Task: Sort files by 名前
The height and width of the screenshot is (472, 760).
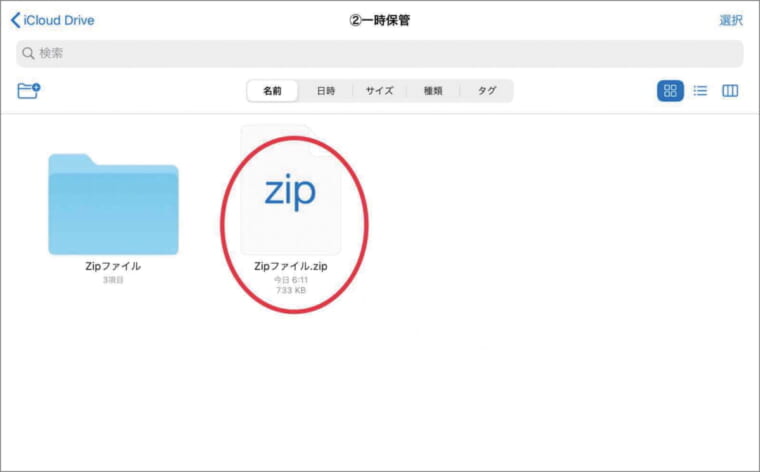Action: [272, 91]
